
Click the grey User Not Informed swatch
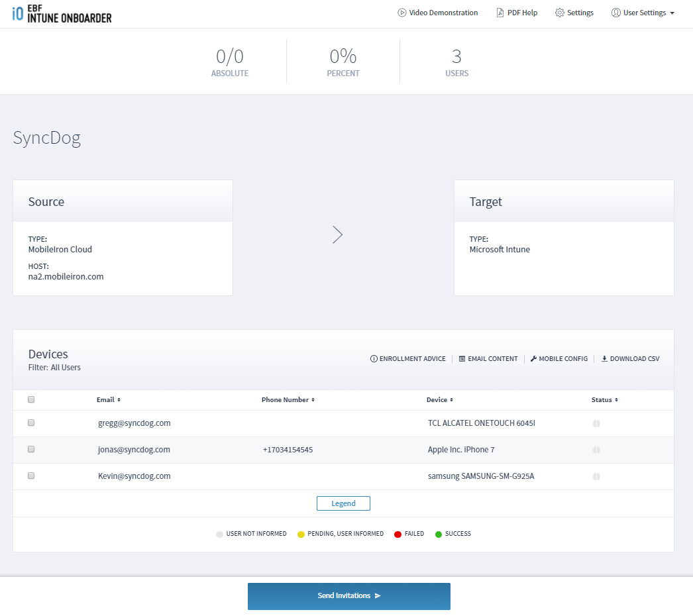(x=220, y=535)
